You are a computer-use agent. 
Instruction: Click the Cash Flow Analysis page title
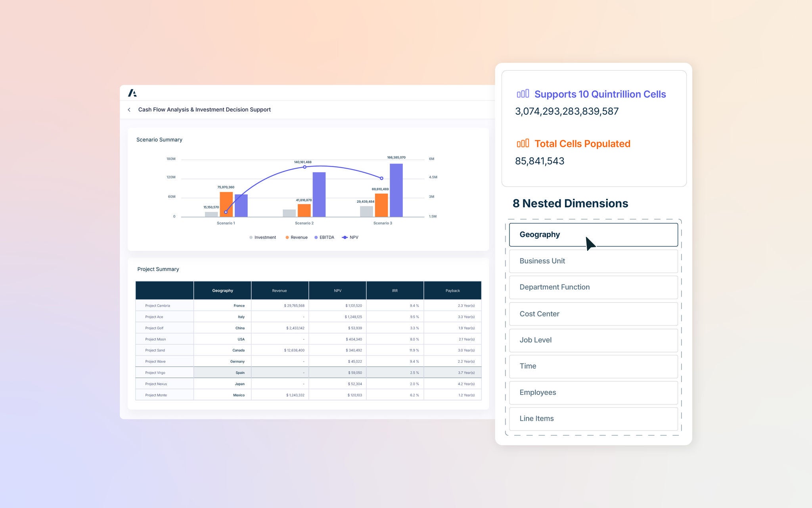[204, 110]
